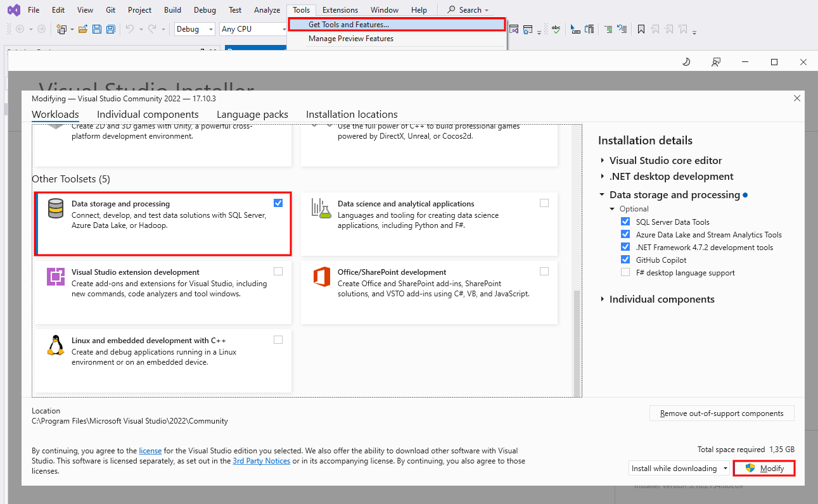This screenshot has width=818, height=504.
Task: Click the installer feedback person icon
Action: click(716, 62)
